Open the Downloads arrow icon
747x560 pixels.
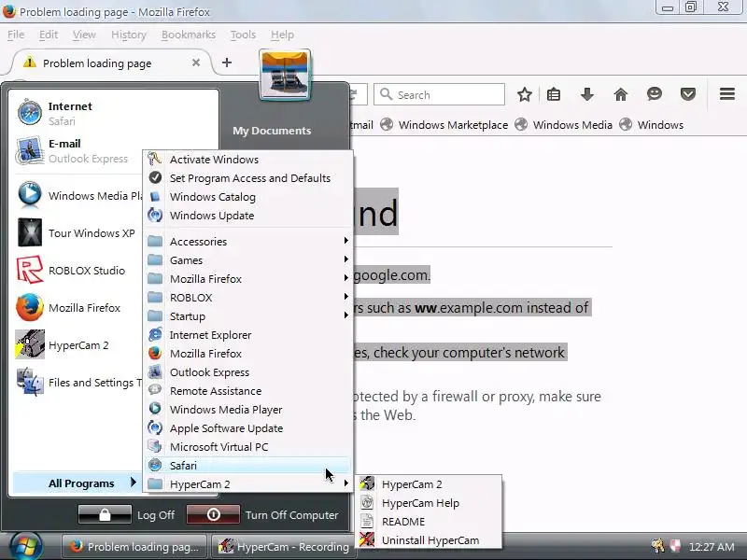(587, 94)
